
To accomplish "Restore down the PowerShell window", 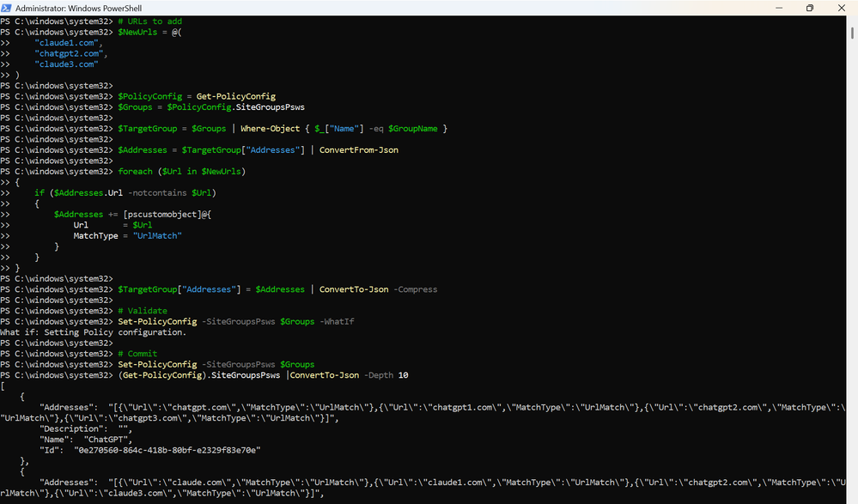I will 810,8.
